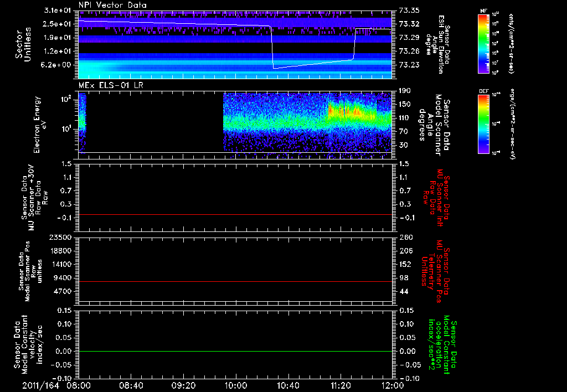
Task: Click the green constant velocity trace line
Action: (x=235, y=351)
